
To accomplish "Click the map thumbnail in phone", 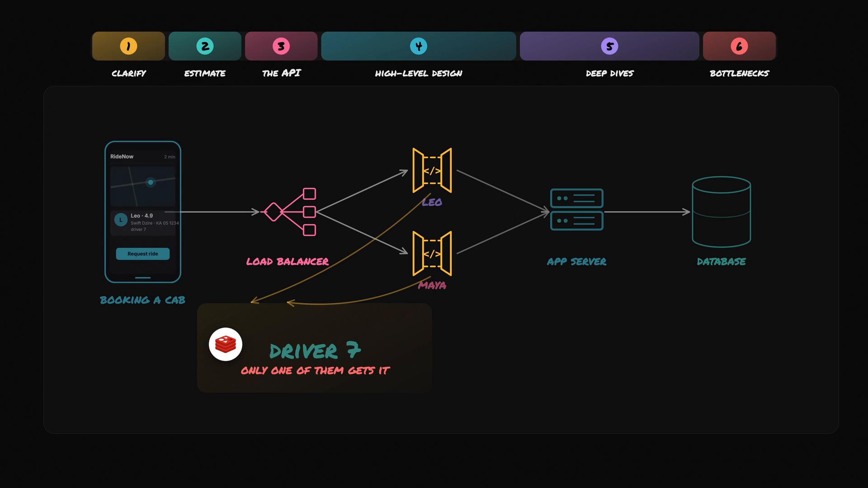I will point(143,187).
